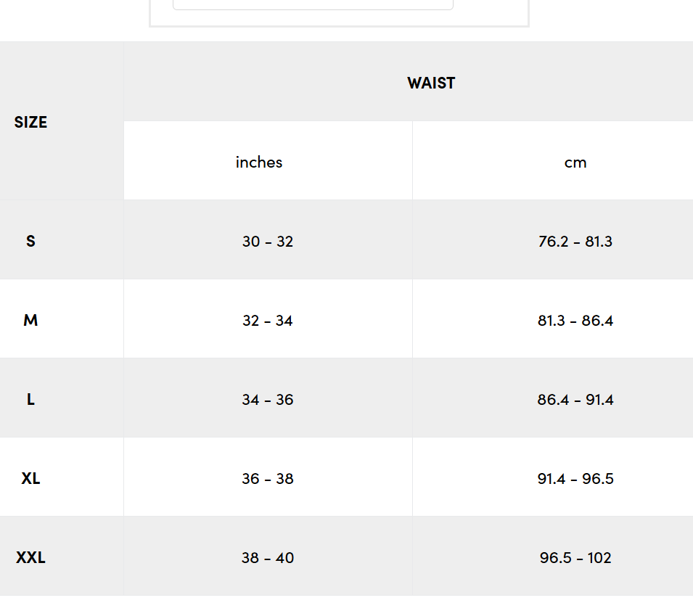Click the input box above the table
The height and width of the screenshot is (616, 693).
[x=313, y=4]
